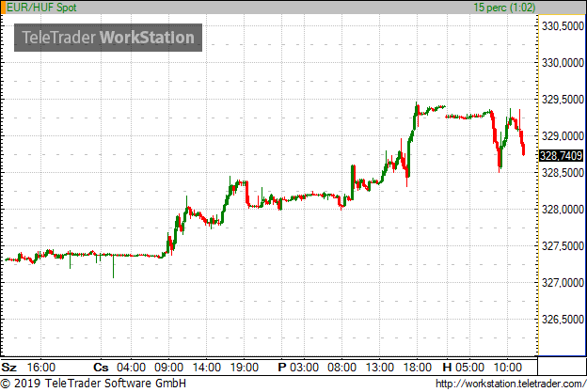Select the 330,0000 price axis label

pyautogui.click(x=563, y=63)
